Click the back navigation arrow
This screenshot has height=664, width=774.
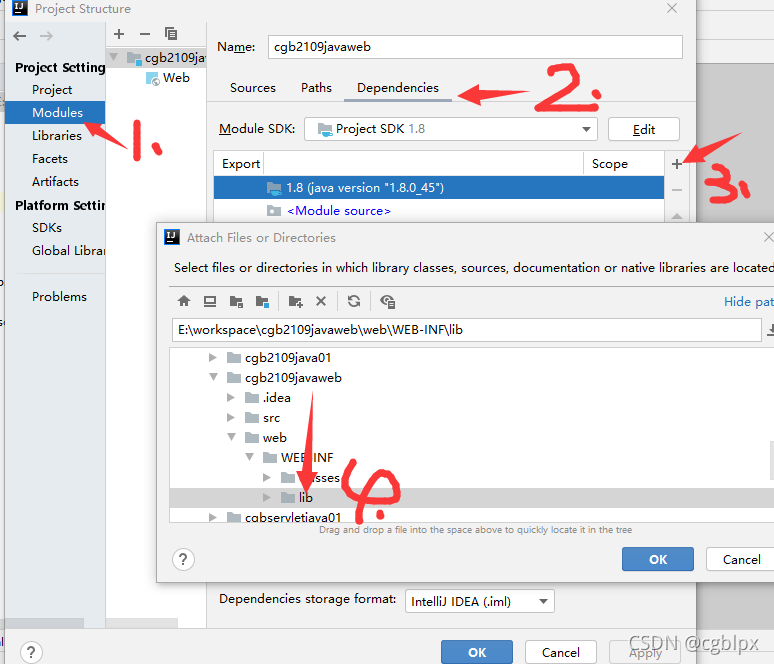click(20, 36)
